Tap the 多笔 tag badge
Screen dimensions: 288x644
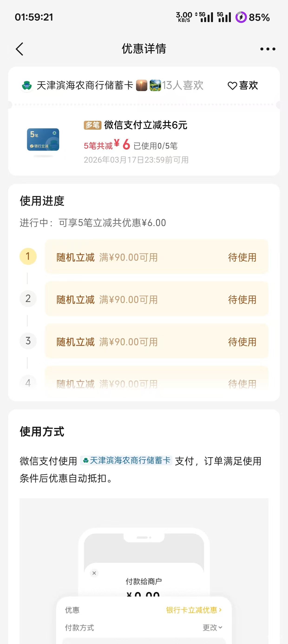92,125
